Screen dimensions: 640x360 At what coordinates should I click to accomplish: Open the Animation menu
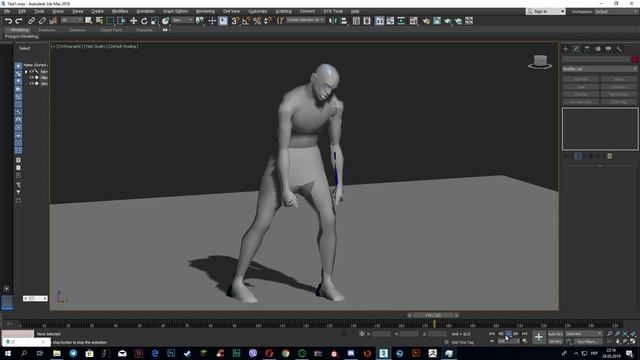tap(145, 11)
